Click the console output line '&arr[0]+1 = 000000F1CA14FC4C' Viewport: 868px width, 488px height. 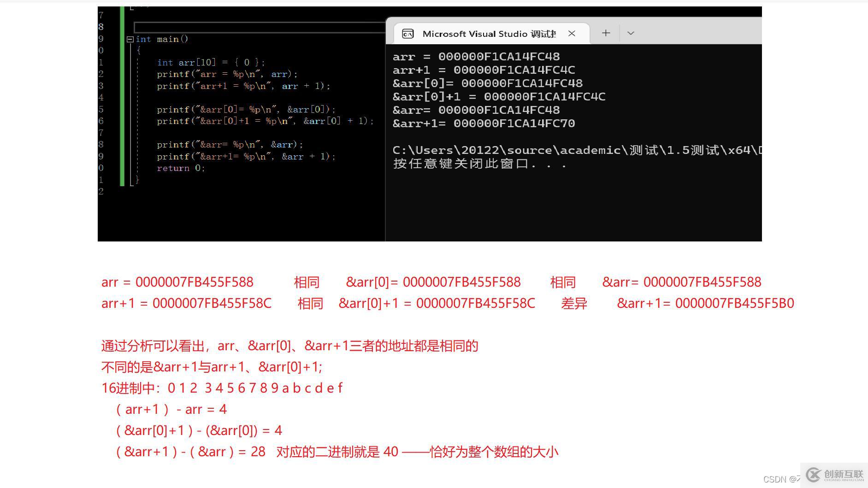coord(499,97)
